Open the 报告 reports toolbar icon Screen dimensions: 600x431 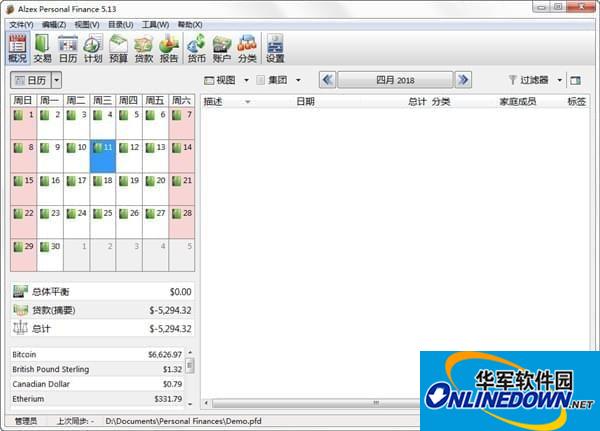coord(169,48)
